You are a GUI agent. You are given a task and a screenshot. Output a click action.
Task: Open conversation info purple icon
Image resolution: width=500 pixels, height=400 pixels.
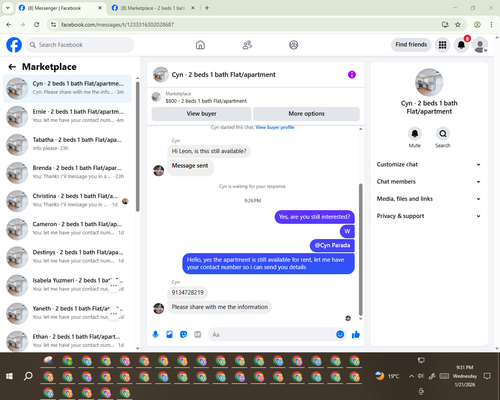click(x=352, y=75)
